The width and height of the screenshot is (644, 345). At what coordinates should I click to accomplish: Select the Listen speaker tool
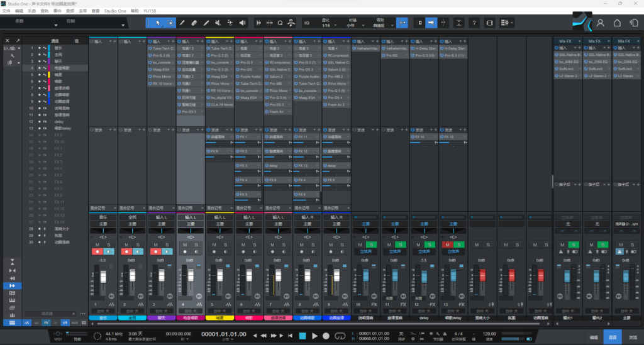click(242, 23)
